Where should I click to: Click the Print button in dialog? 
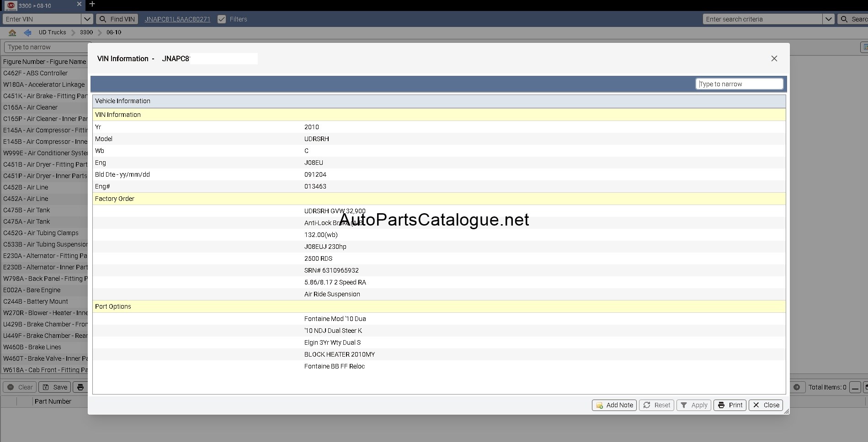[730, 405]
